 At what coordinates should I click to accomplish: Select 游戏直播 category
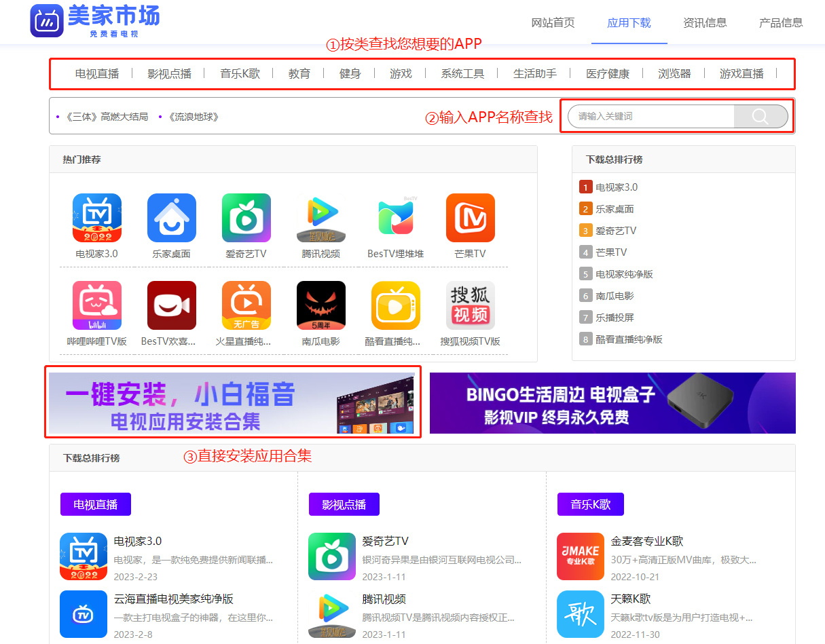741,73
